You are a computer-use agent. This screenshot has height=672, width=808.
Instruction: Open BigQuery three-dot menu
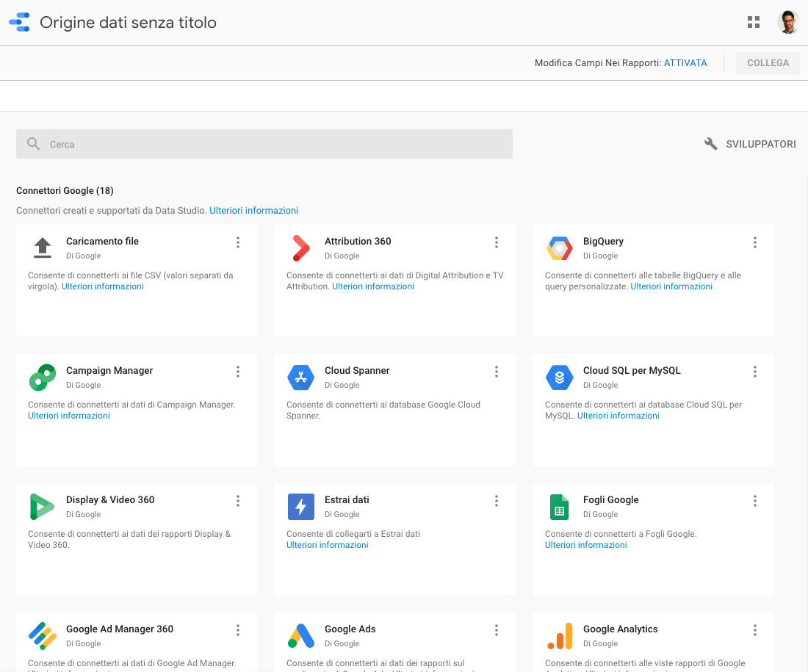[x=755, y=242]
